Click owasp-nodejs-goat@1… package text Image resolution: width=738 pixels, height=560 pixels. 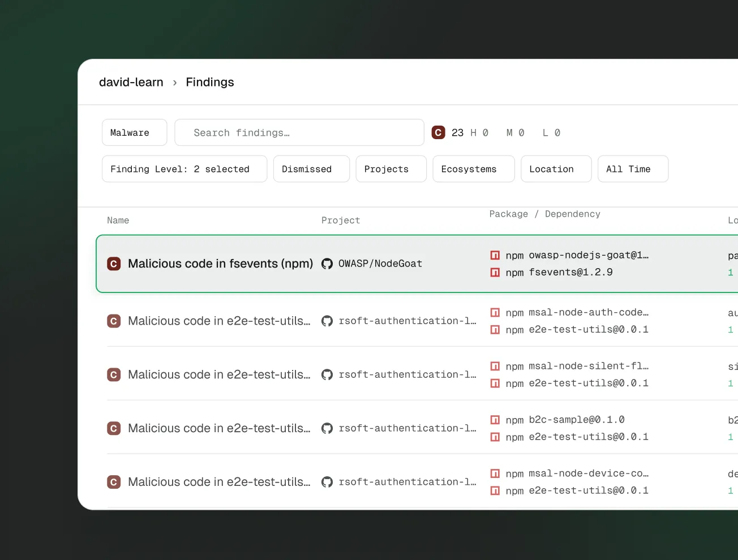(589, 255)
